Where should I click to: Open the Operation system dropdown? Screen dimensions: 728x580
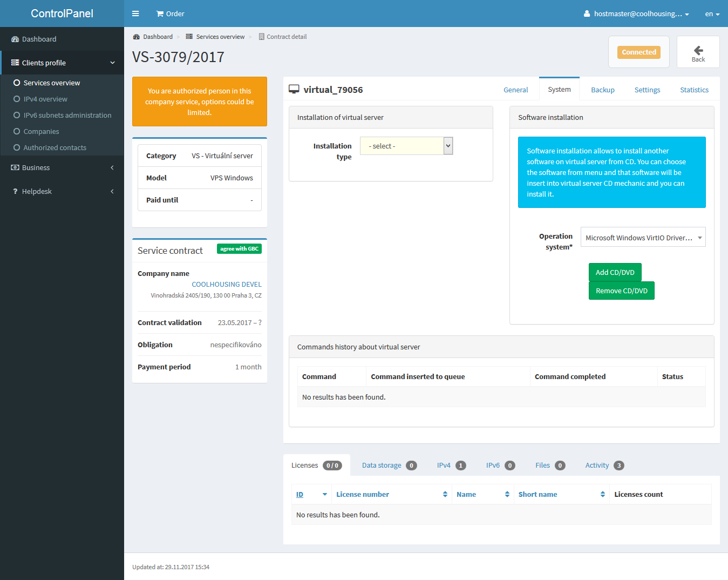[x=643, y=237]
